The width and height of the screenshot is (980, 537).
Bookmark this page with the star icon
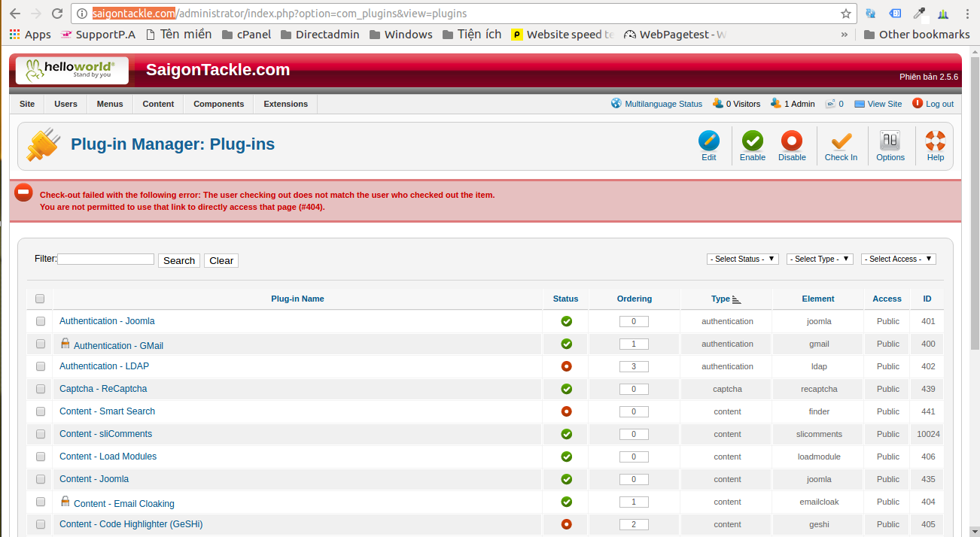pos(846,14)
